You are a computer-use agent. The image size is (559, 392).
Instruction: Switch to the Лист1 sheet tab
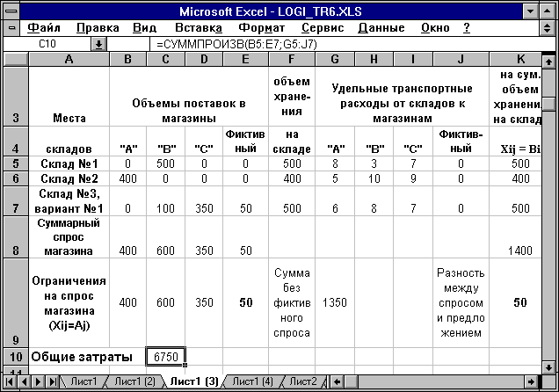point(83,381)
